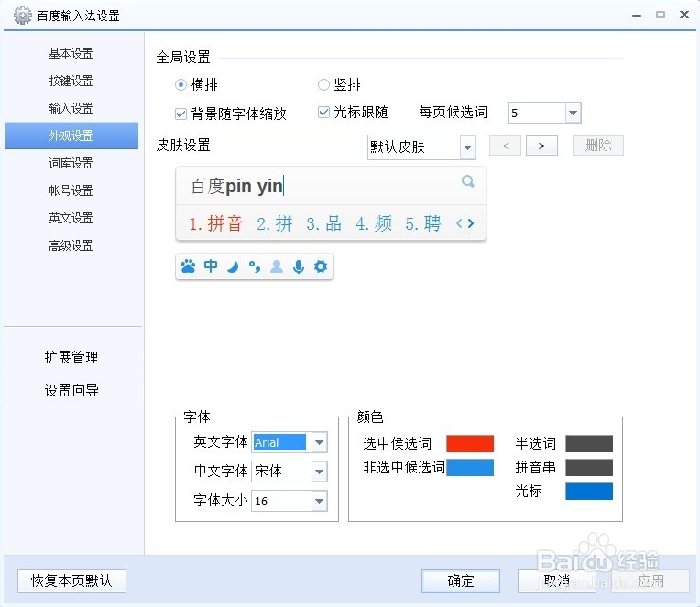Click the Baidu paw icon in the status bar

(x=189, y=266)
